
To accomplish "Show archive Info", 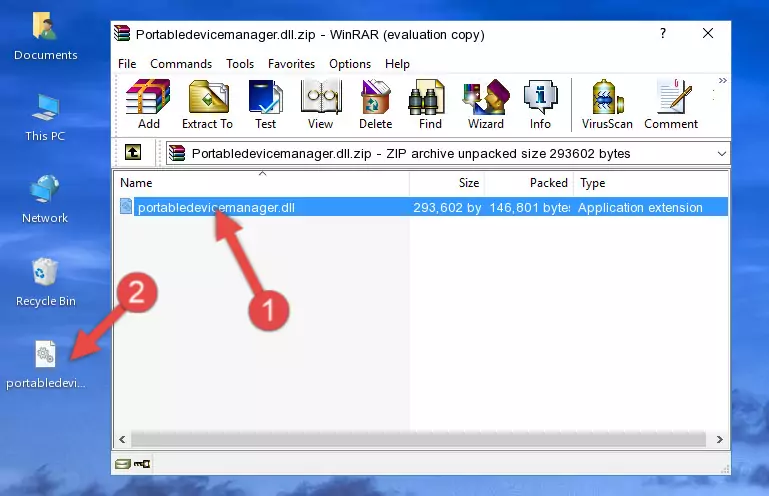I will pos(540,104).
